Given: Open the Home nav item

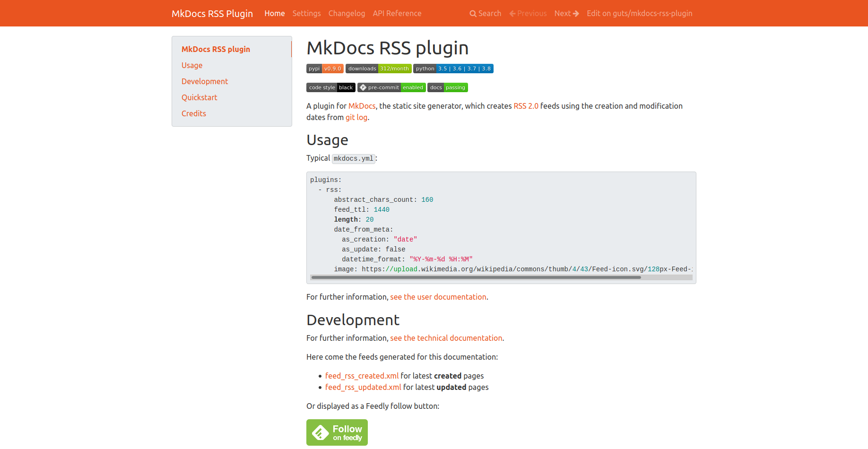Looking at the screenshot, I should click(x=275, y=13).
